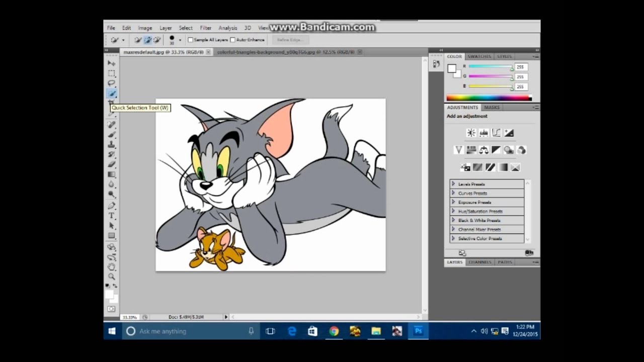Click the Channel Mixer adjustment icon
The width and height of the screenshot is (644, 362).
pos(521,150)
